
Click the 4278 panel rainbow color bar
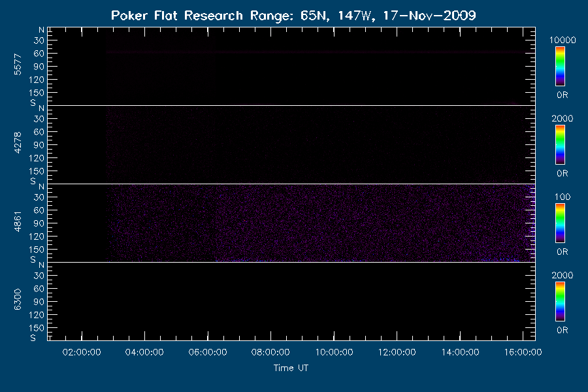tap(560, 145)
